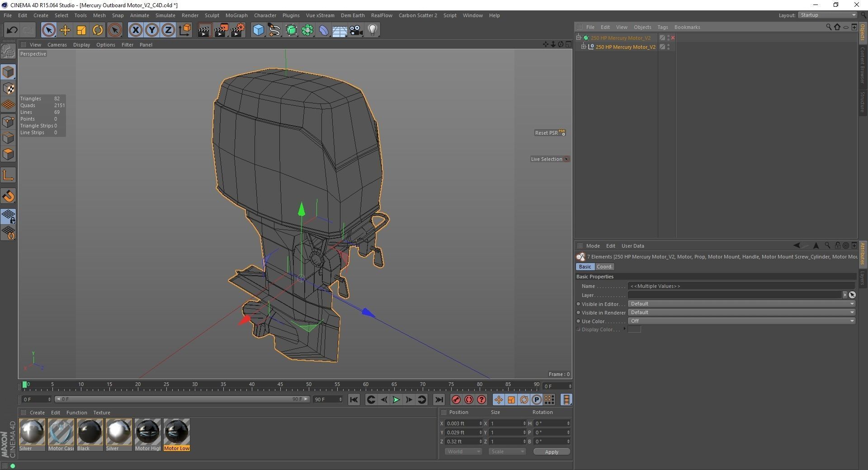
Task: Open the Visible in Editor dropdown
Action: [741, 304]
